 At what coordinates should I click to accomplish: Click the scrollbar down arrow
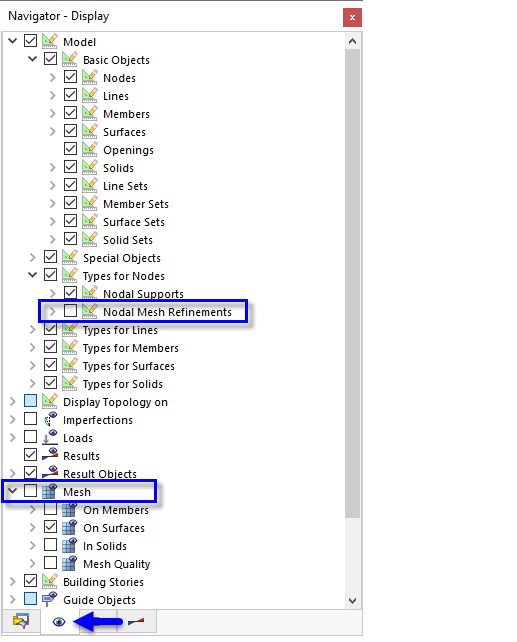pyautogui.click(x=352, y=600)
